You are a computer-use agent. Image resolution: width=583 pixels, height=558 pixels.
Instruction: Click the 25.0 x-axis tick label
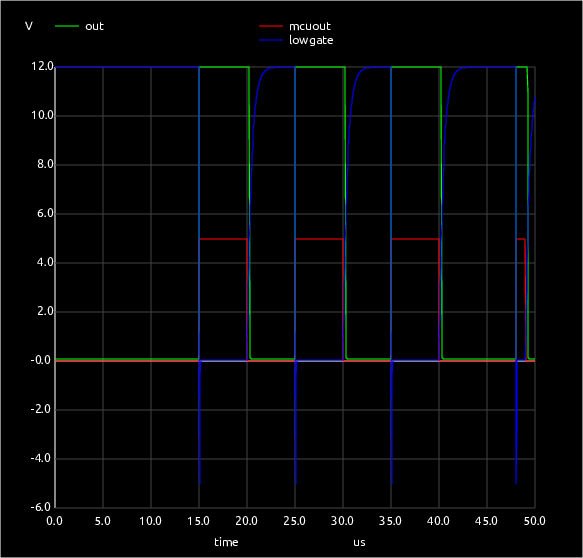point(294,521)
